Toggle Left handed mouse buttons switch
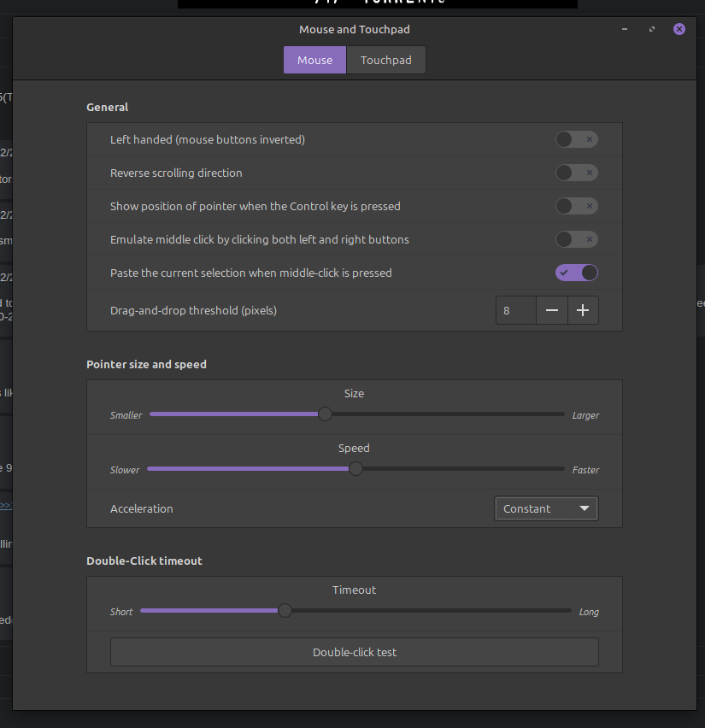705x728 pixels. coord(576,139)
